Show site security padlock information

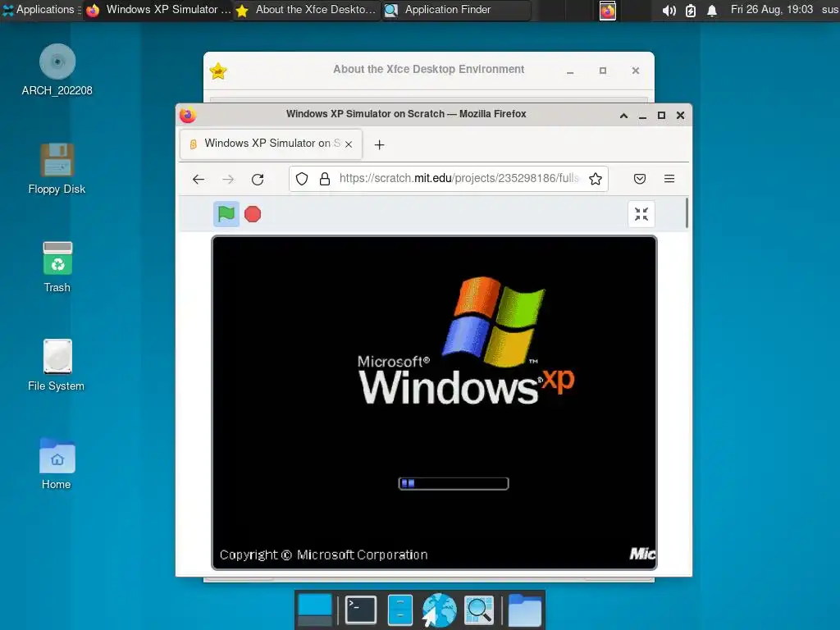[x=325, y=178]
